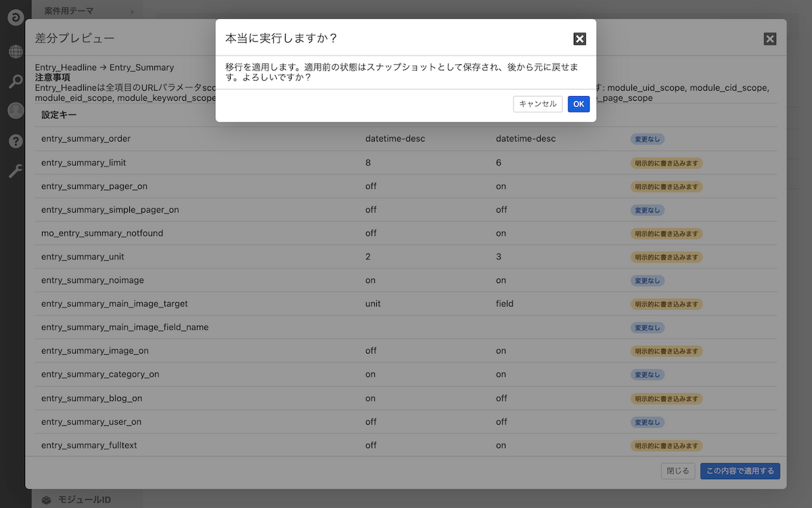Click the 本当に実行しますか？ dialog title

(281, 39)
